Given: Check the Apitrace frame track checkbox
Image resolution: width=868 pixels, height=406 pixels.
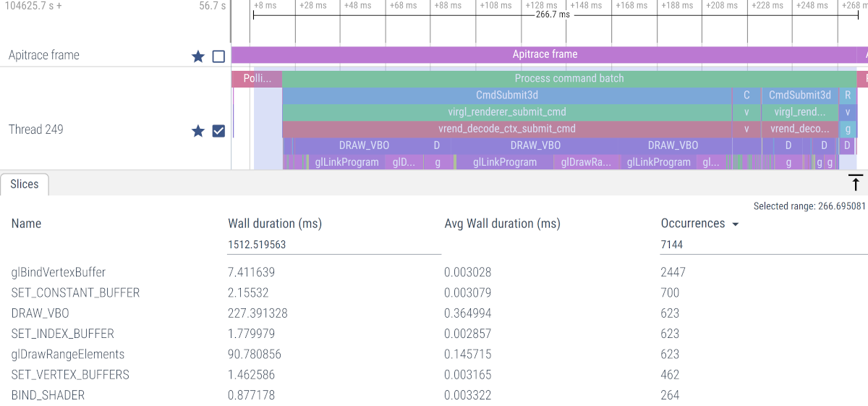Looking at the screenshot, I should pyautogui.click(x=218, y=56).
